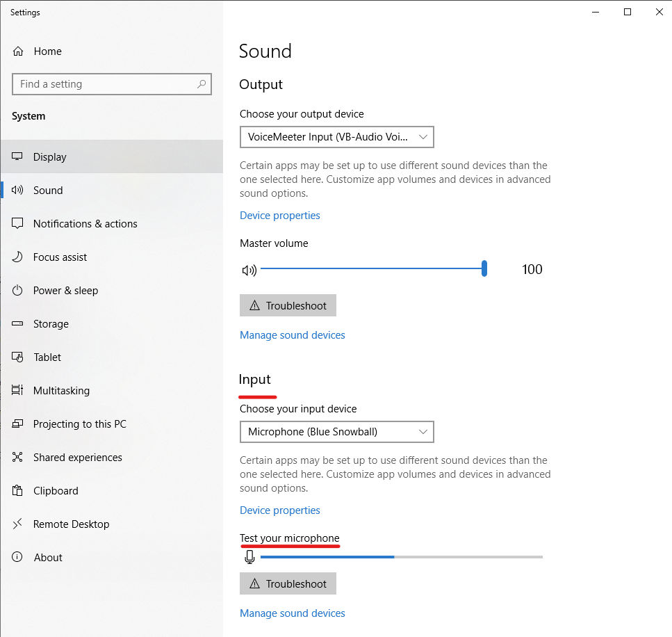Open Shared experiences settings

click(x=112, y=458)
